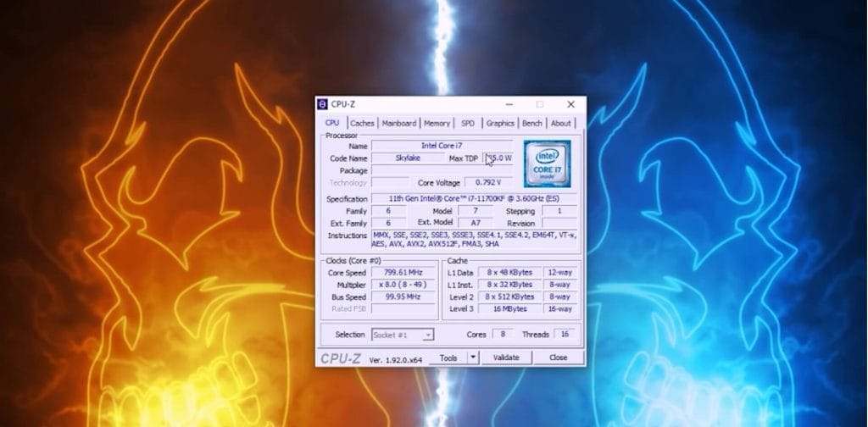This screenshot has width=868, height=427.
Task: Click the Ext. Family value 6
Action: tap(388, 223)
